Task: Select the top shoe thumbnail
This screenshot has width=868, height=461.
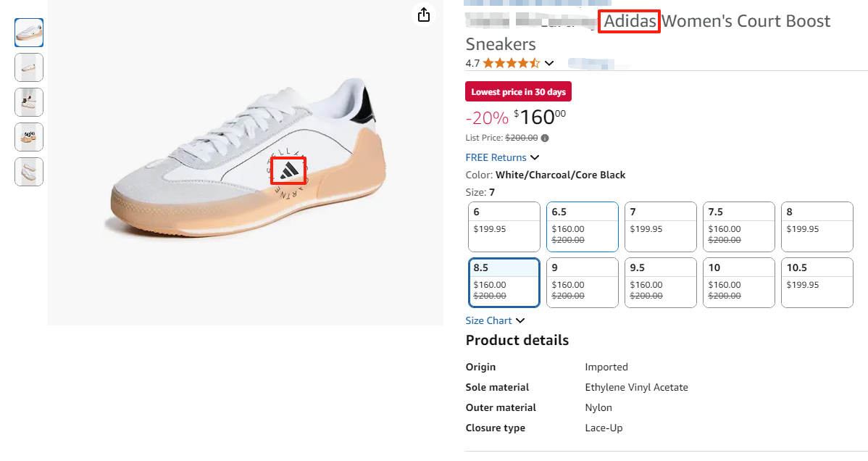Action: (28, 32)
